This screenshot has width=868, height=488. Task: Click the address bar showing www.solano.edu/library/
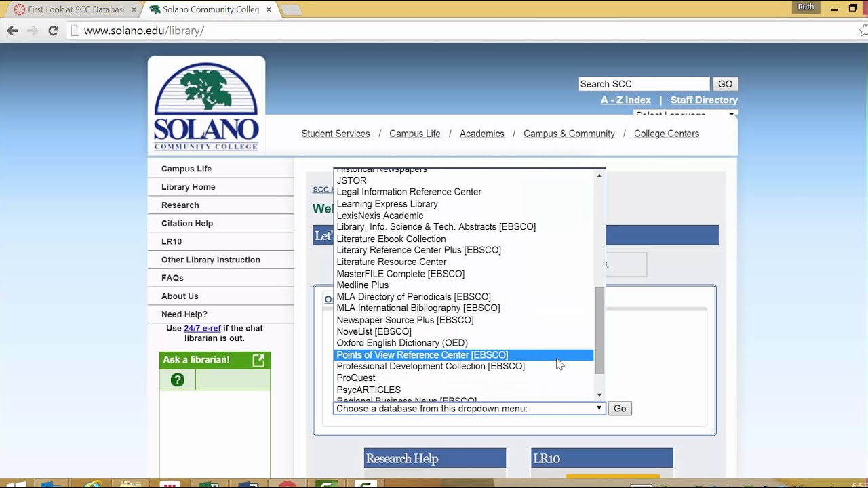point(461,30)
